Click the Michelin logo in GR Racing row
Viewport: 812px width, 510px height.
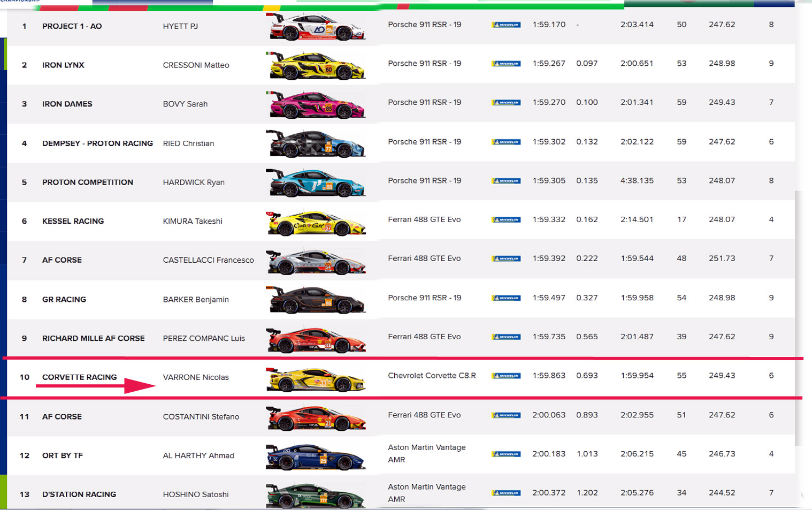[506, 298]
